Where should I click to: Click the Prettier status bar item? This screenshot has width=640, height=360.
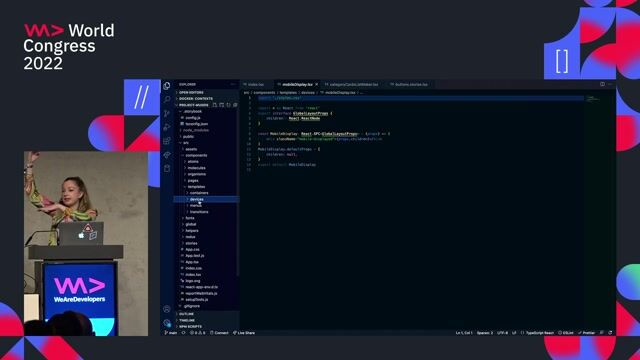(x=586, y=333)
